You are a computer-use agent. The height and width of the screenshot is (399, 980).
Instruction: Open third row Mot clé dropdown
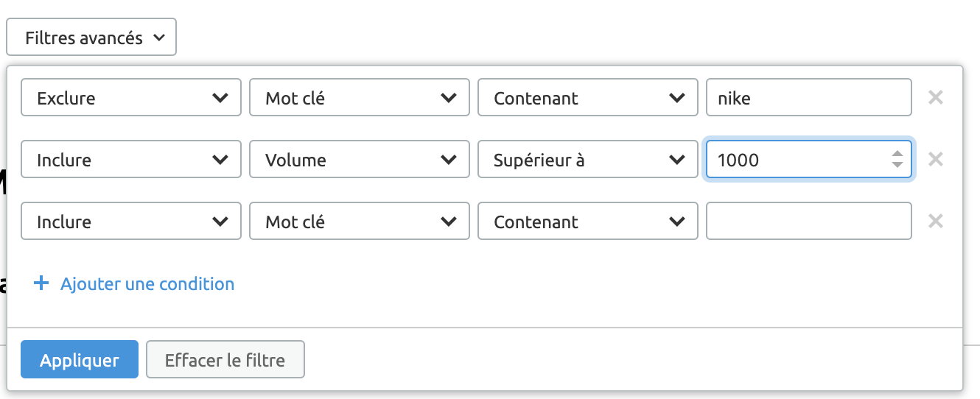(x=359, y=222)
